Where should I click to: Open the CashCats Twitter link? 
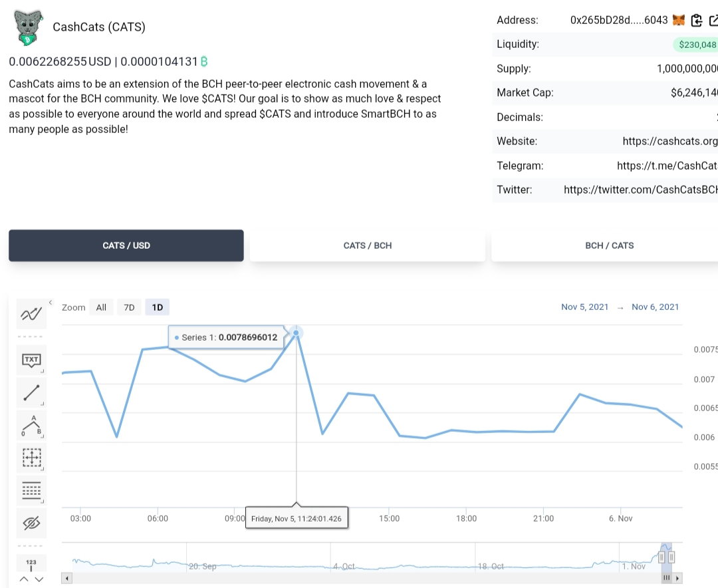pos(641,190)
